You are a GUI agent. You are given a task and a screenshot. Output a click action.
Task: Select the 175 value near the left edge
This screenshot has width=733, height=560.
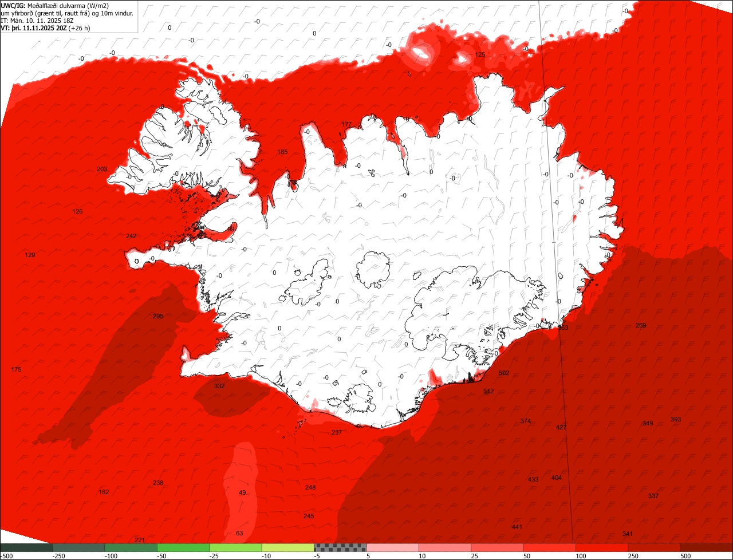coord(16,369)
